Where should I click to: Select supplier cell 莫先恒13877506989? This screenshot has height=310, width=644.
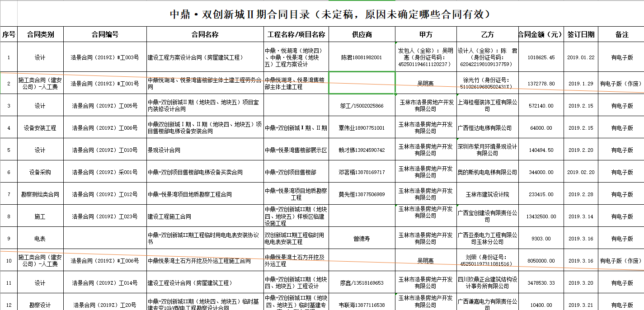click(362, 194)
